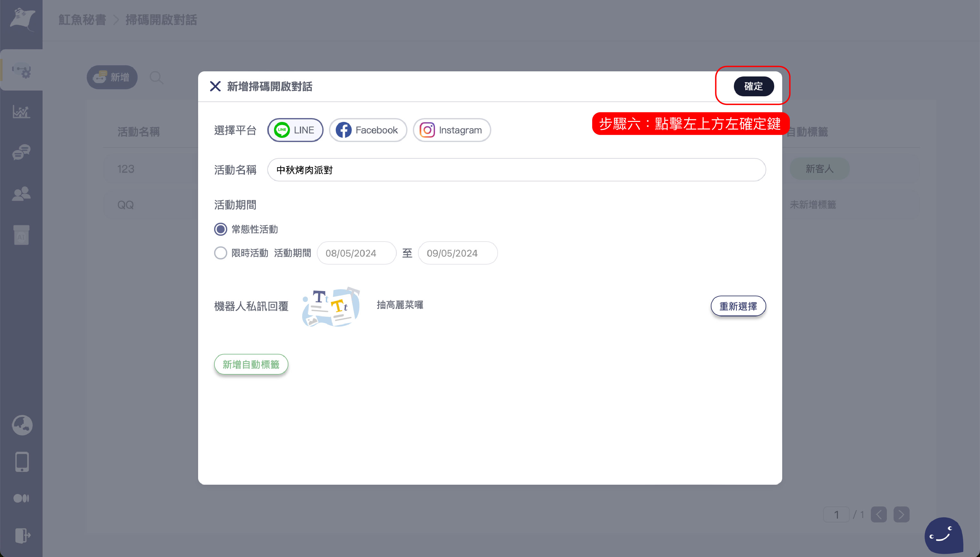Select the 限時活動 radio button
Image resolution: width=980 pixels, height=557 pixels.
[221, 253]
